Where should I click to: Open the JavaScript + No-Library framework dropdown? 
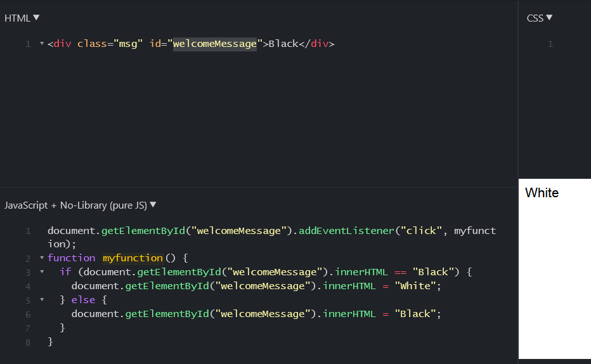point(81,205)
